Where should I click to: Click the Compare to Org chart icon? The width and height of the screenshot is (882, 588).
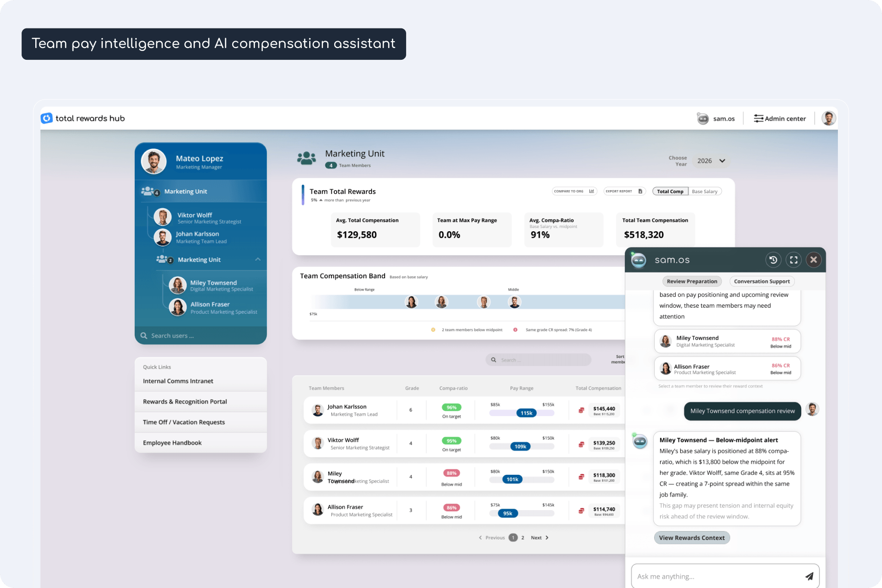tap(591, 191)
